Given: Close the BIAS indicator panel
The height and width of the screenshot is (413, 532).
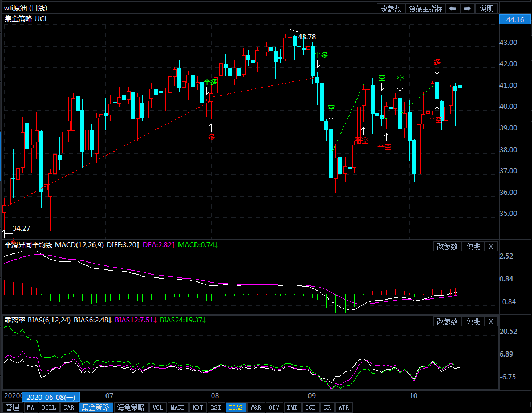Looking at the screenshot, I should pos(490,321).
